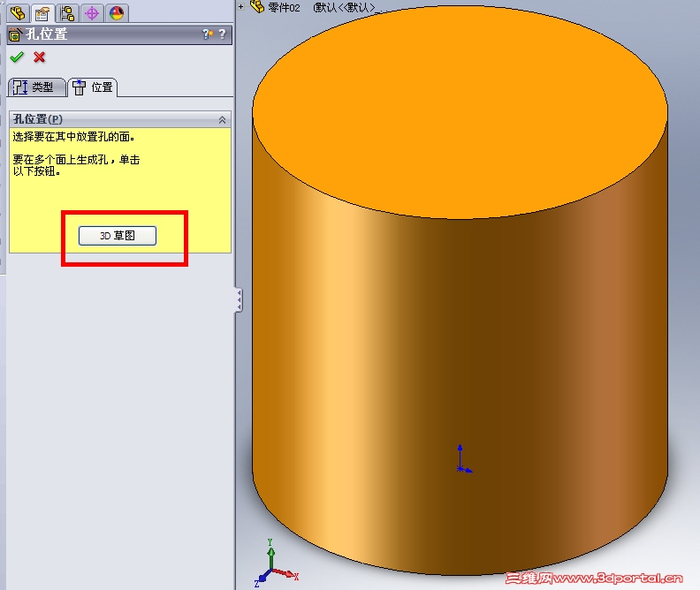The width and height of the screenshot is (700, 590).
Task: Open the DisplayManager color ball tab
Action: tap(117, 13)
